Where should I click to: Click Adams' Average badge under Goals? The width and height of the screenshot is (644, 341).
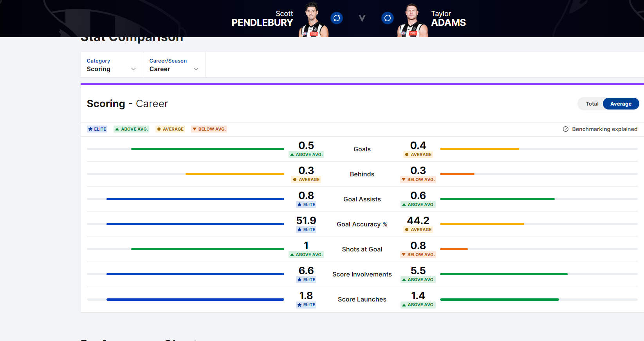(x=418, y=154)
